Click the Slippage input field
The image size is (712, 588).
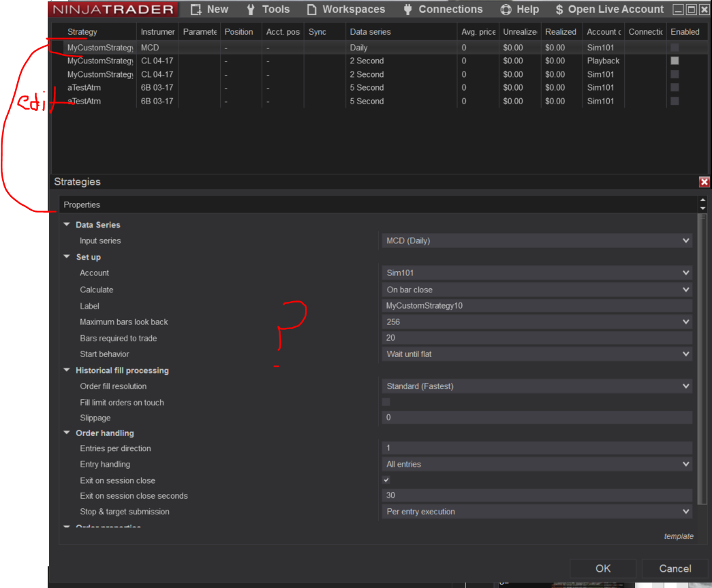click(x=537, y=417)
